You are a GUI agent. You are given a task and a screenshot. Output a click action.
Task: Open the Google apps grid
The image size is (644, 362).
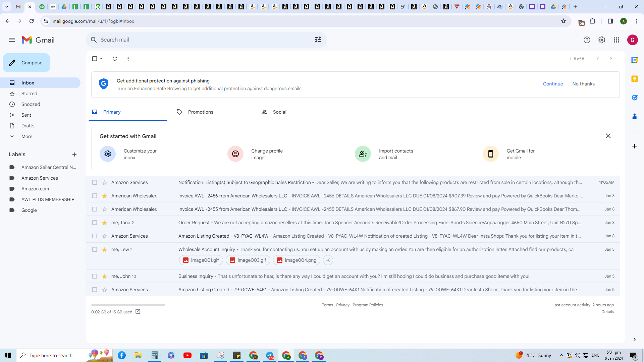(x=616, y=40)
